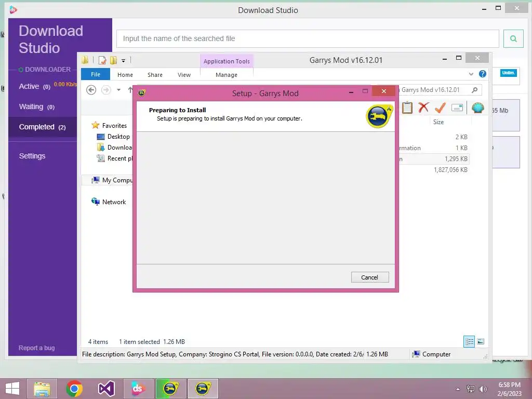Click the orange checkmark toolbar icon
Viewport: 532px width, 399px height.
[x=440, y=108]
